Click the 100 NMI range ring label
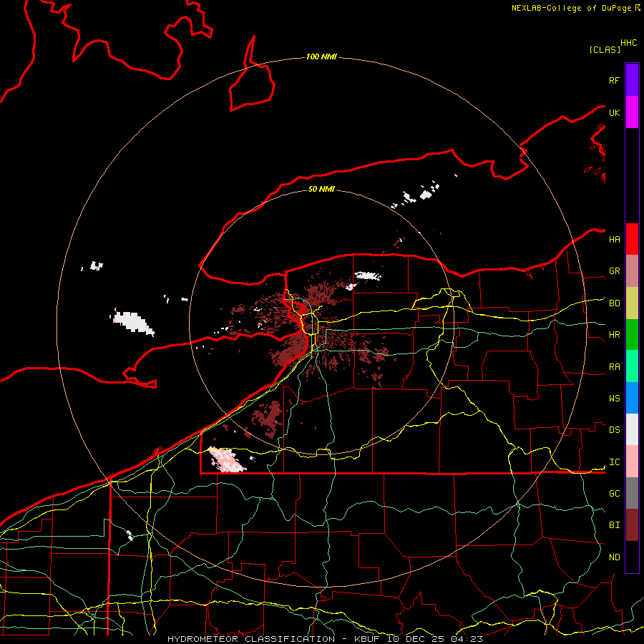 (321, 57)
